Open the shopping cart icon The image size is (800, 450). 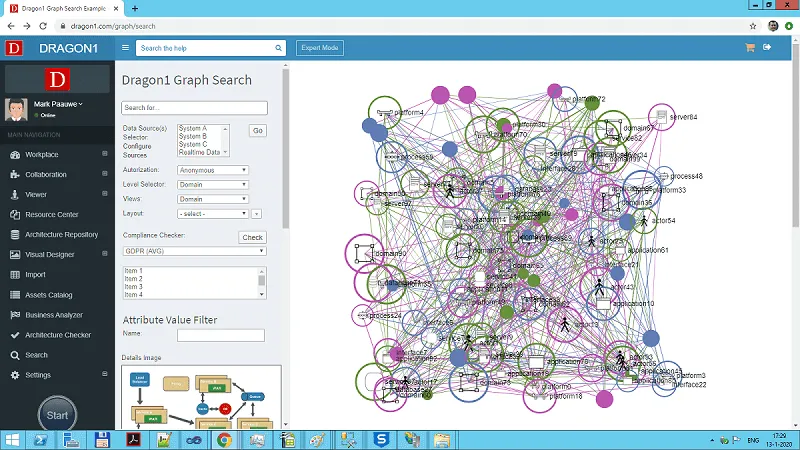749,47
